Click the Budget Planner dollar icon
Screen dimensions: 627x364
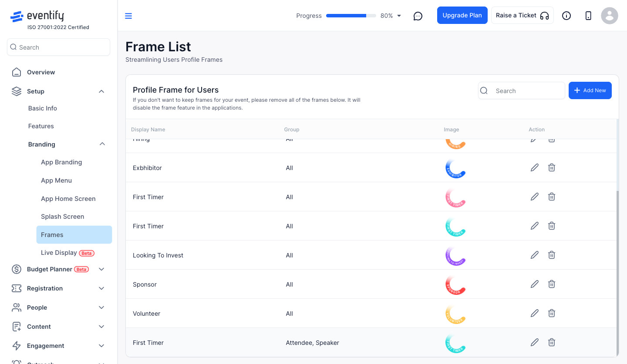coord(17,269)
